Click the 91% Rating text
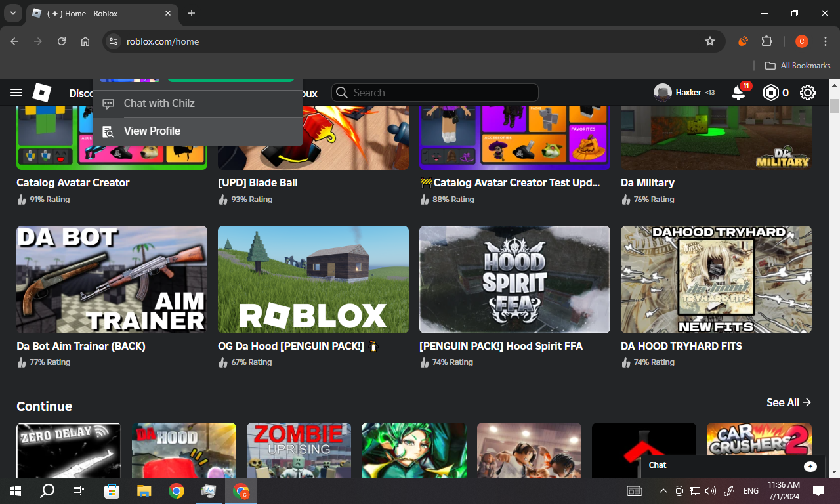840x504 pixels. coord(49,199)
